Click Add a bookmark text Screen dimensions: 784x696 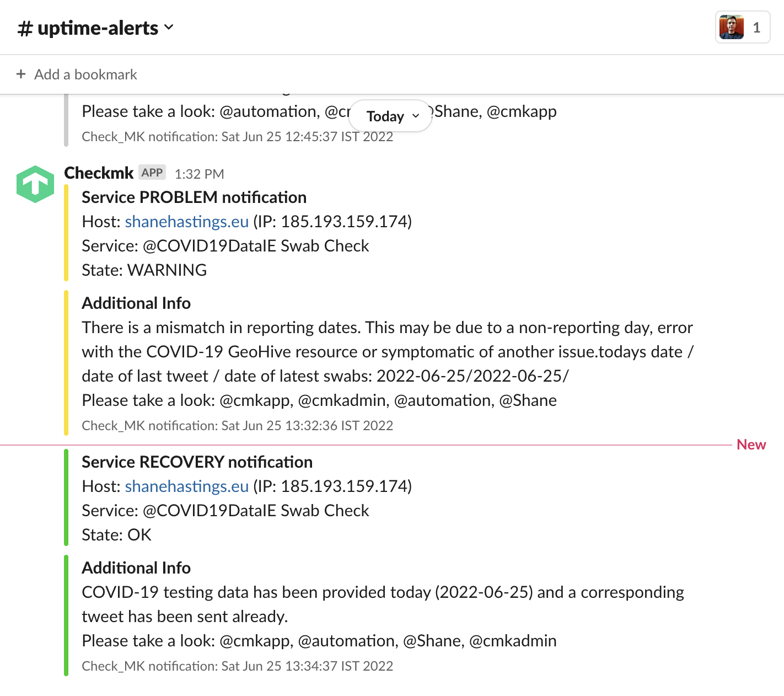coord(85,74)
